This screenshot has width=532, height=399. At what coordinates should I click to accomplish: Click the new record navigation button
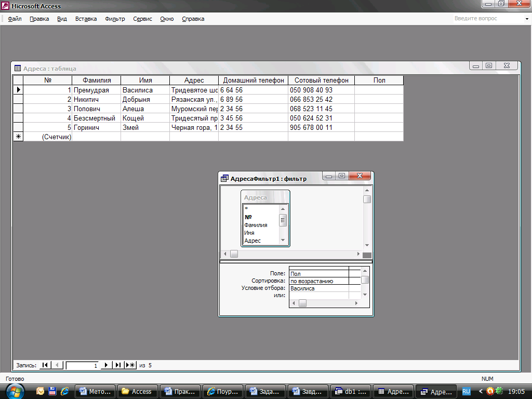pos(130,365)
